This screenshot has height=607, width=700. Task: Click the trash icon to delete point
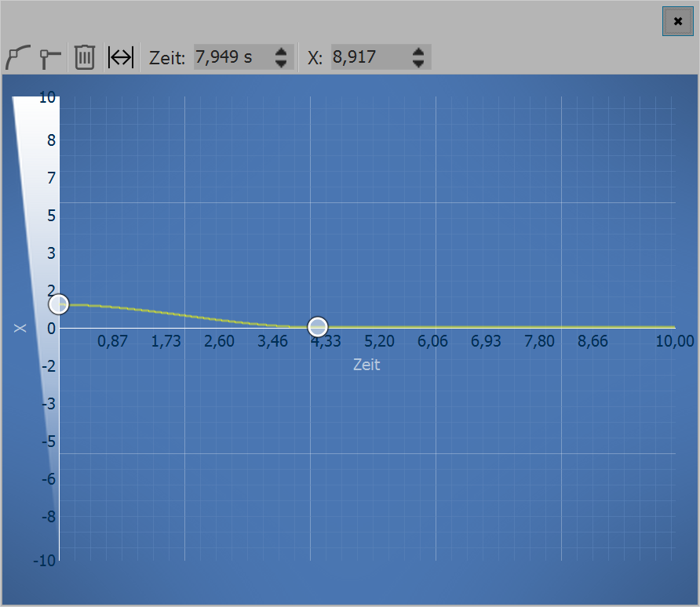[x=85, y=56]
